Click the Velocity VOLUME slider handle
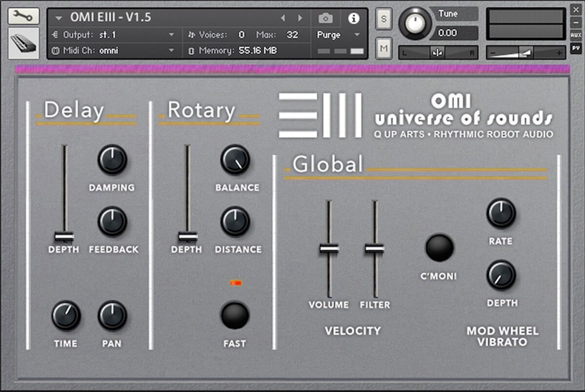Screen dimensions: 585x392 [x=329, y=248]
